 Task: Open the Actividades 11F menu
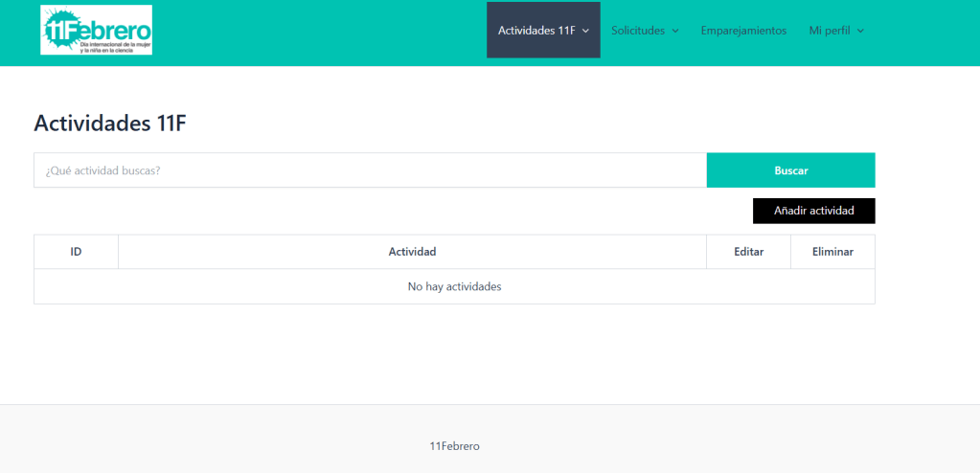(x=536, y=31)
